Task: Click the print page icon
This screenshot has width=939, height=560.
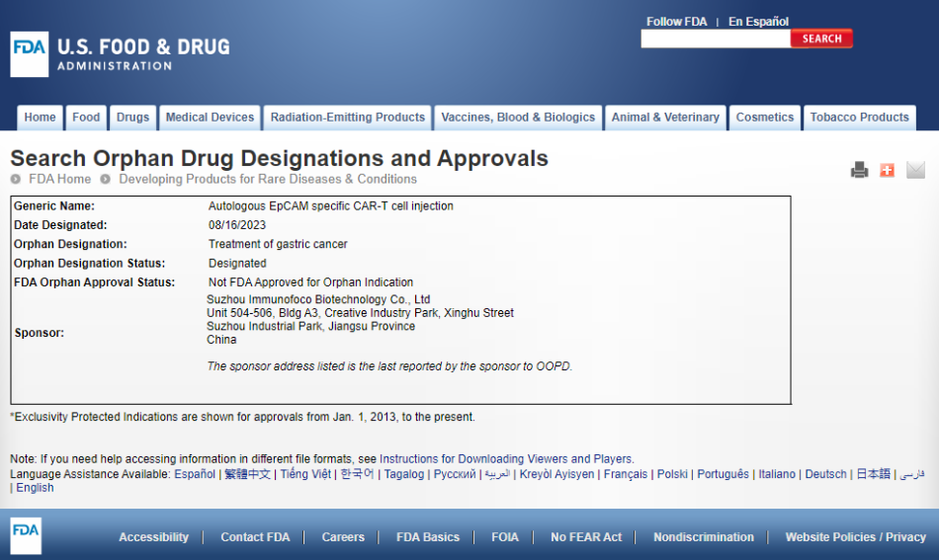Action: [859, 170]
